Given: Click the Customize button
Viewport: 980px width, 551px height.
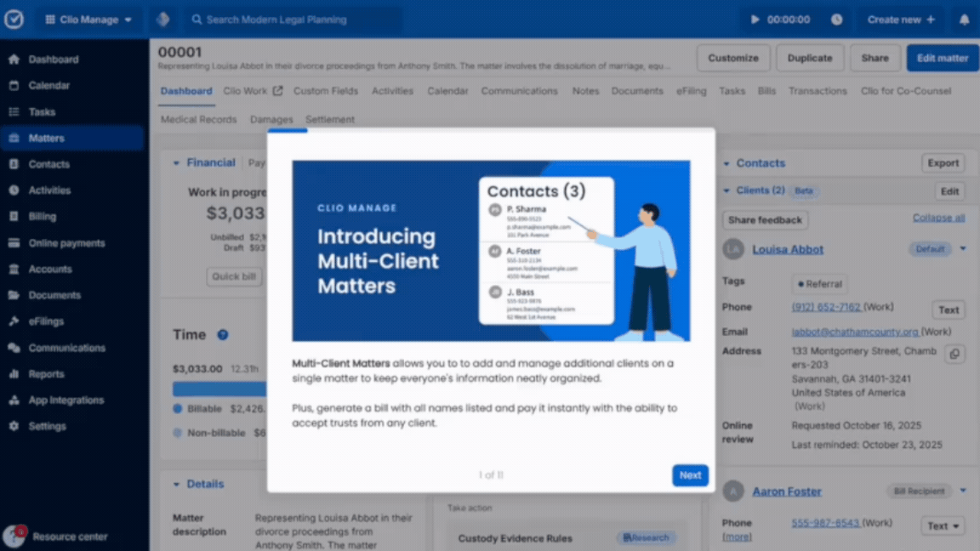Looking at the screenshot, I should [x=733, y=58].
